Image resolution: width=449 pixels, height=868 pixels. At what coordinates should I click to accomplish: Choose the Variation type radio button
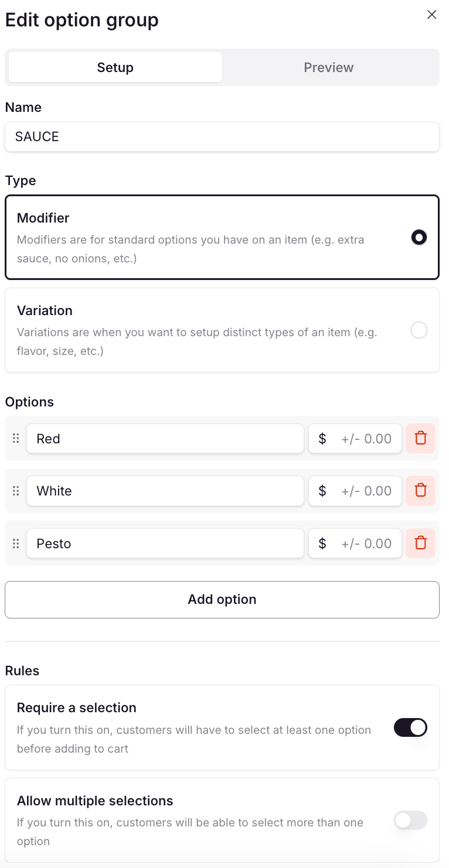pyautogui.click(x=419, y=330)
